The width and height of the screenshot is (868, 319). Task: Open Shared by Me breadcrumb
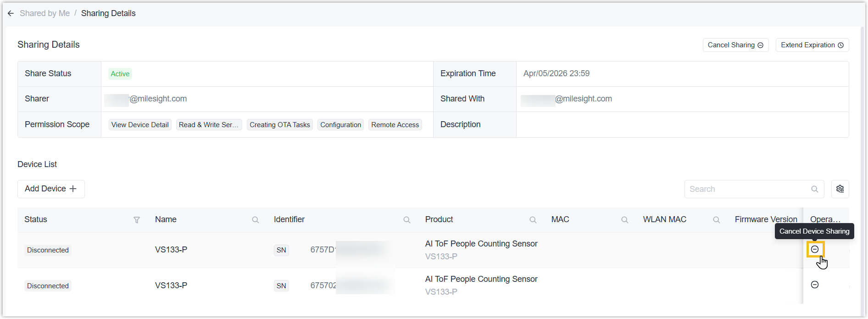45,13
